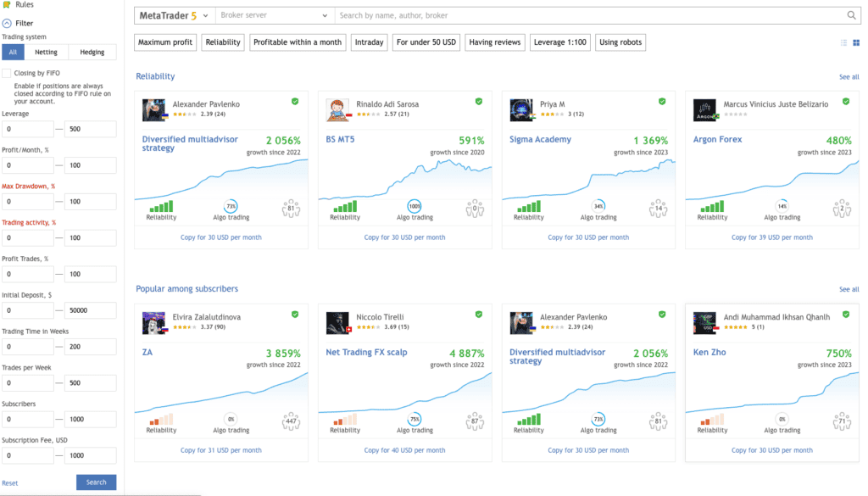
Task: Switch to grid view layout icon
Action: [x=856, y=42]
